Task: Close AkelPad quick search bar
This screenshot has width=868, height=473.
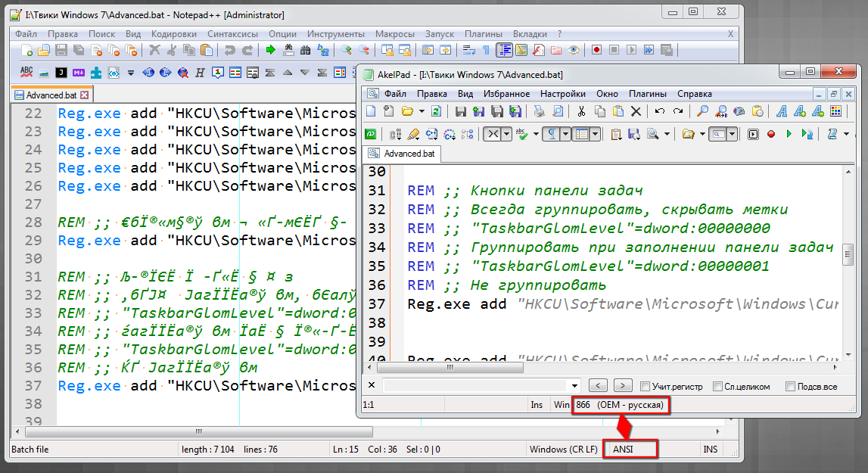Action: tap(372, 385)
